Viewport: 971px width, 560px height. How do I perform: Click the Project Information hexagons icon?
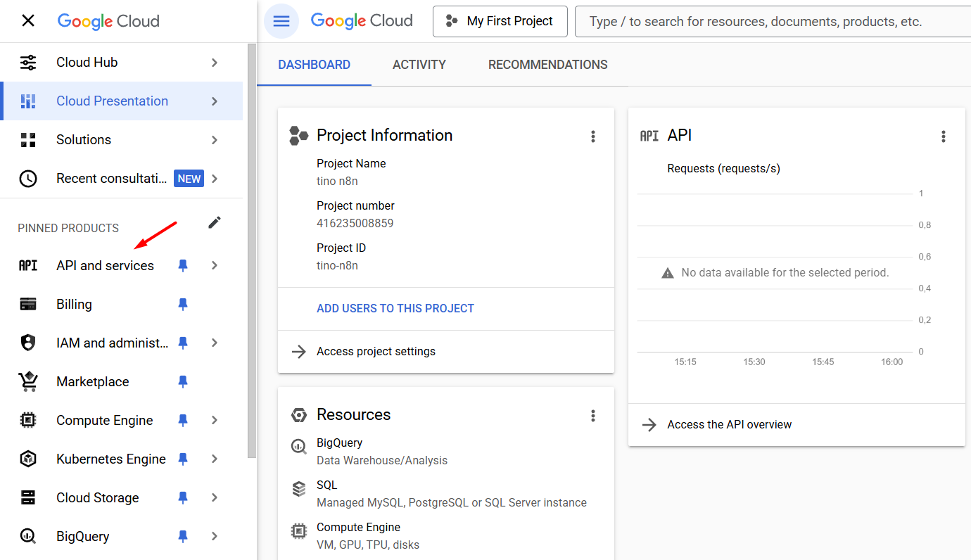(x=299, y=136)
